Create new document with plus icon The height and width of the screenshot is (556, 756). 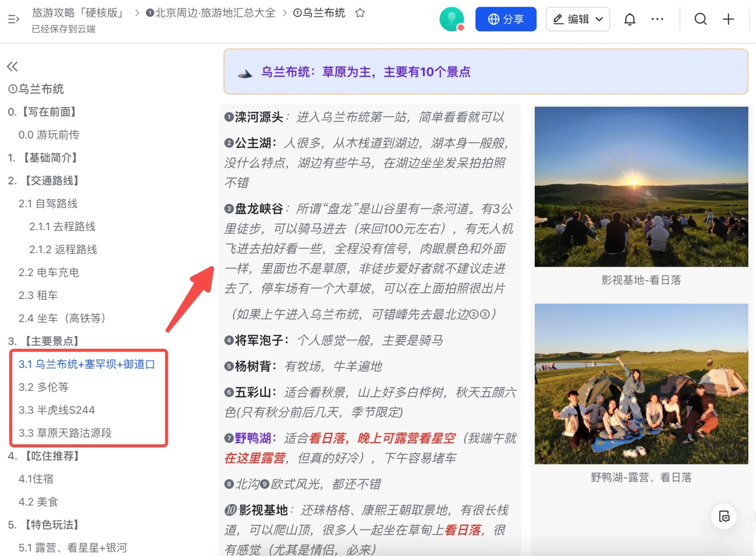[728, 19]
